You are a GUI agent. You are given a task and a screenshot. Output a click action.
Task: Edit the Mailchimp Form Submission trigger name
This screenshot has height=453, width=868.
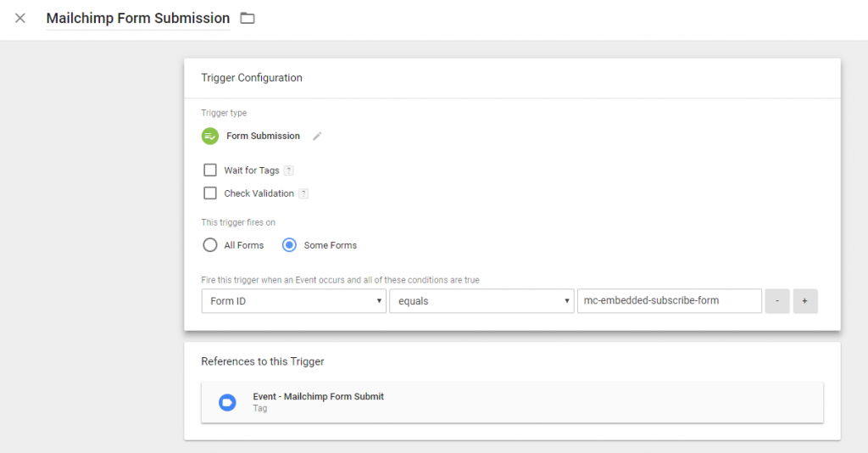click(138, 19)
